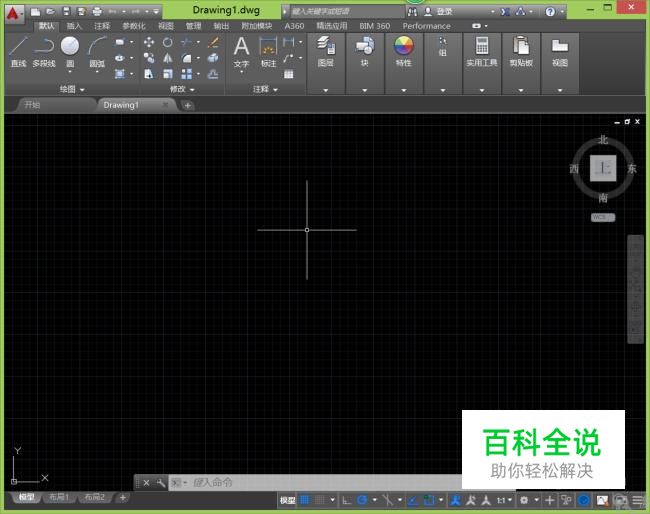The image size is (650, 514).
Task: Click the 模型 button in status bar
Action: pos(287,500)
